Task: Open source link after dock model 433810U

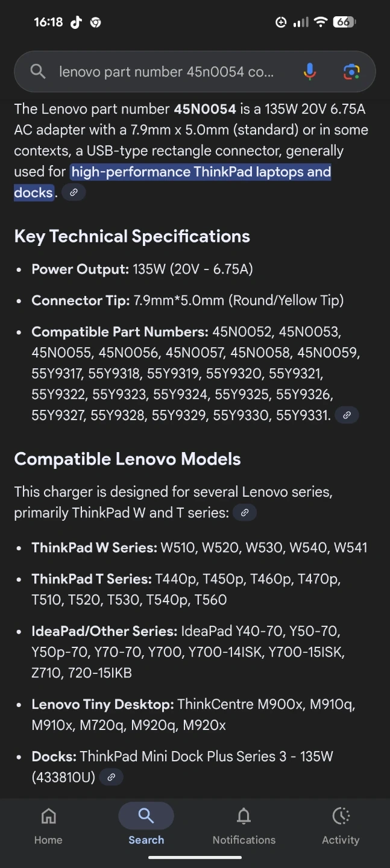Action: click(111, 778)
